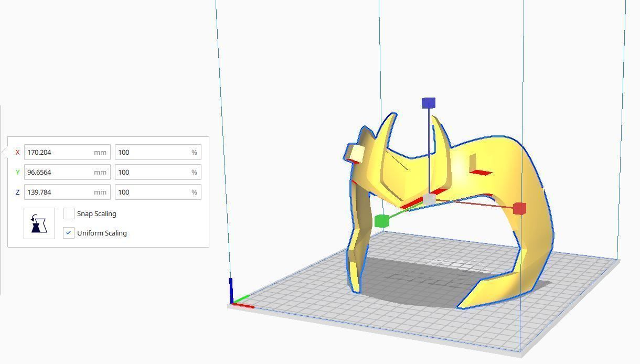The width and height of the screenshot is (640, 364).
Task: Click the X size field in mm
Action: coord(67,152)
